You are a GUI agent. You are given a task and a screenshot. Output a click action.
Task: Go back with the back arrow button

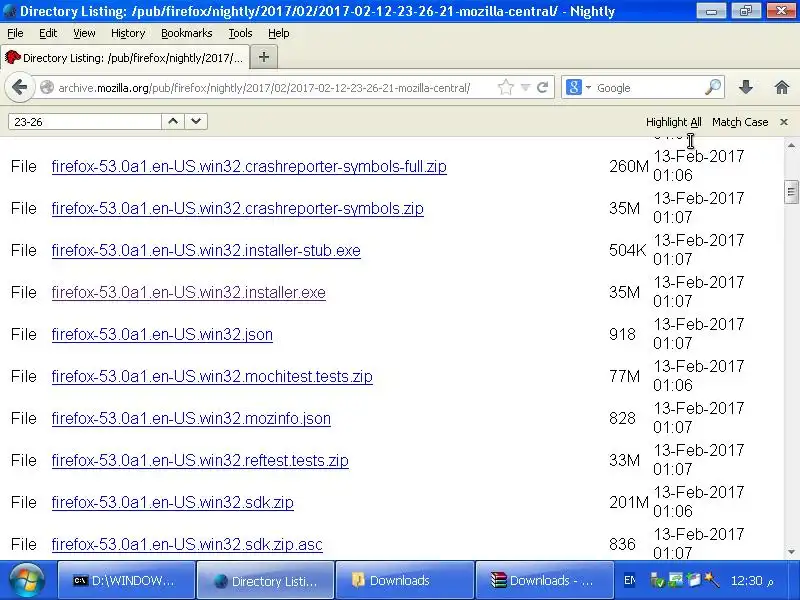tap(19, 87)
